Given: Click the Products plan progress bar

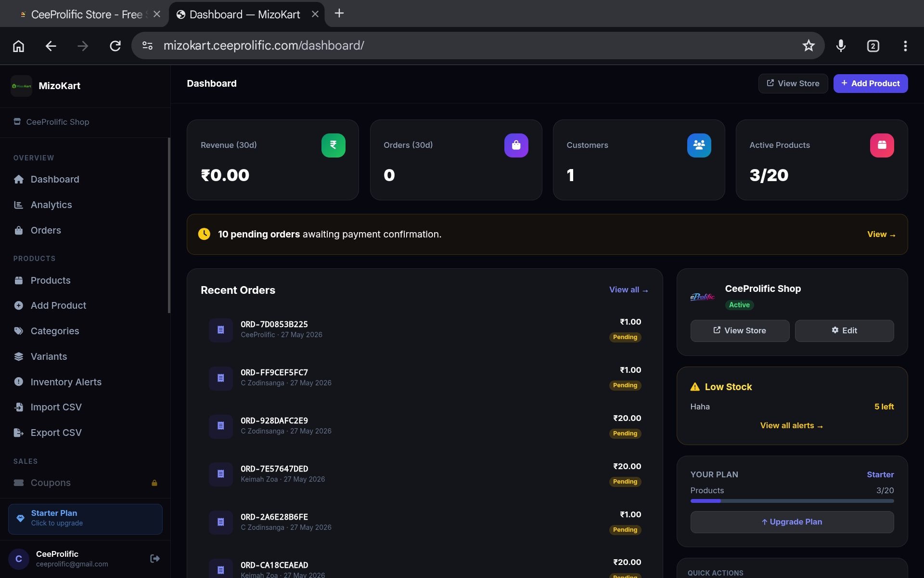Looking at the screenshot, I should click(792, 501).
